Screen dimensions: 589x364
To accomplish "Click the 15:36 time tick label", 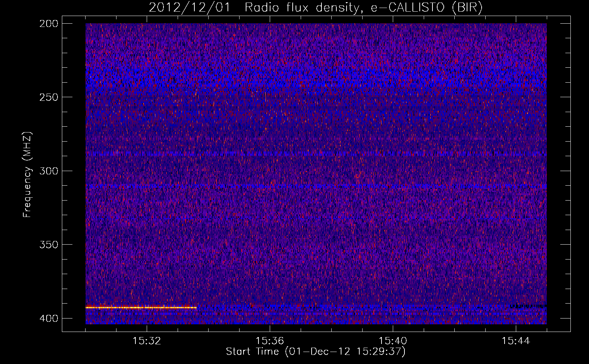I will [270, 341].
